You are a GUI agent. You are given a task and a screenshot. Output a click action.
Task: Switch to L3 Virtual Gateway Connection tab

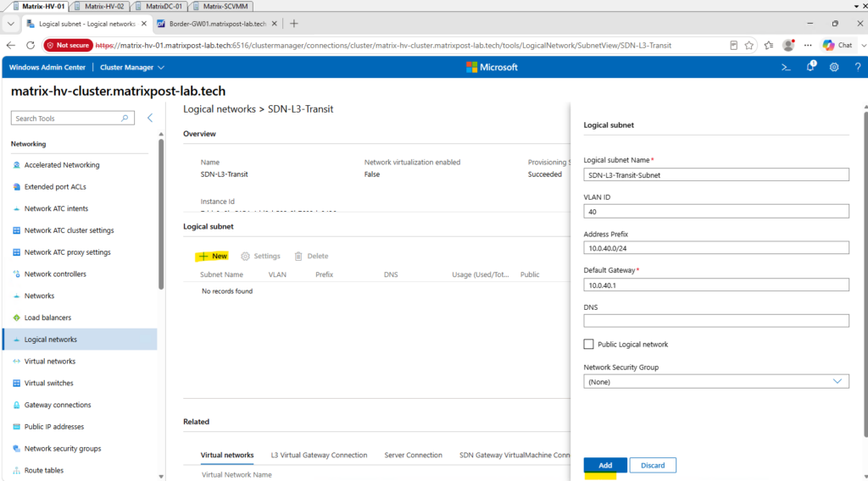[319, 455]
